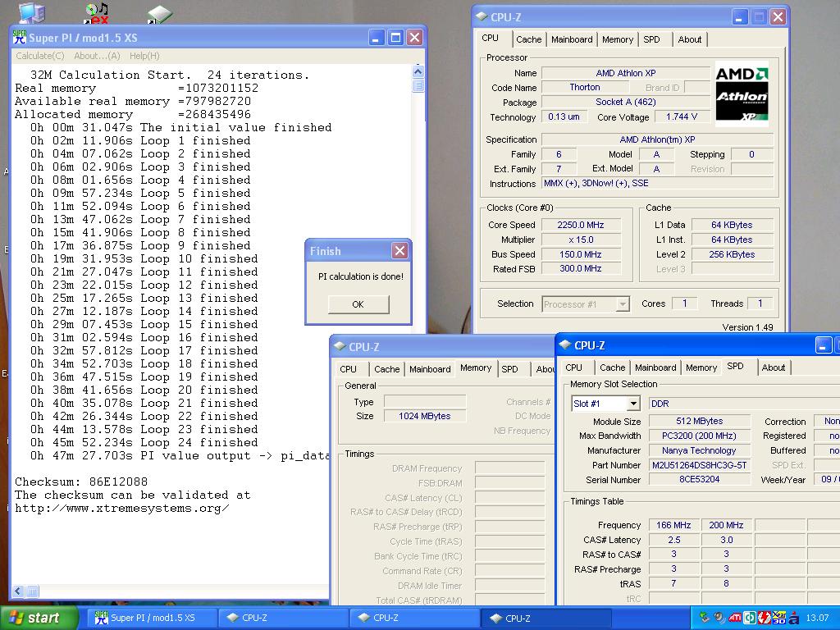Click the CPU-Z title bar icon in the Memory window
Screen dimensions: 840x630
pos(339,347)
